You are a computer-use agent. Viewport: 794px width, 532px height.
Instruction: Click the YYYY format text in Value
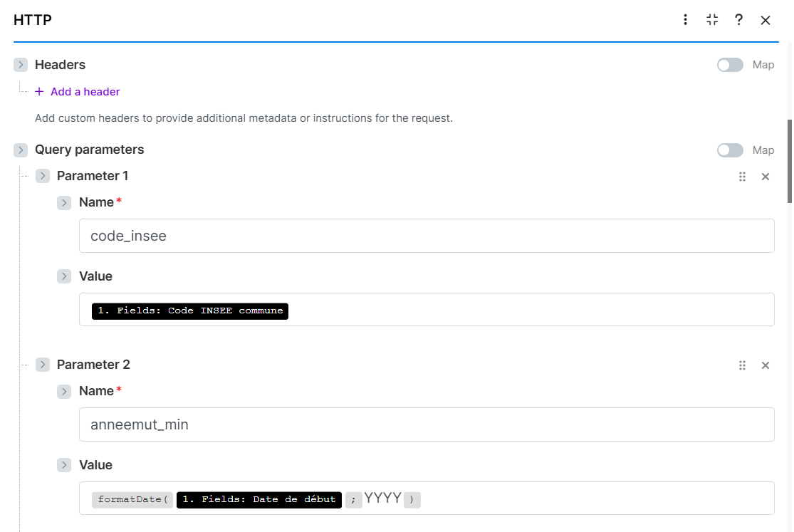383,498
